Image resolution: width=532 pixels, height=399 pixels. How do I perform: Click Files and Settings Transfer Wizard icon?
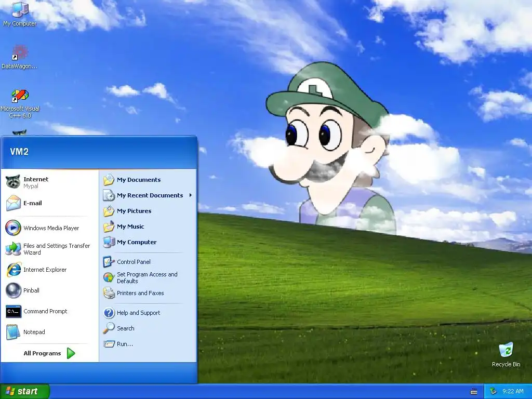tap(13, 249)
